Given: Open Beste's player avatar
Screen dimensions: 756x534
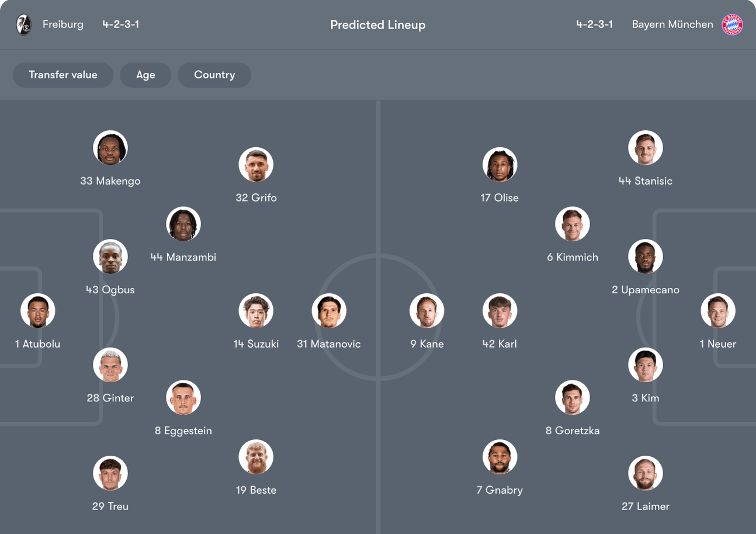Looking at the screenshot, I should [256, 457].
